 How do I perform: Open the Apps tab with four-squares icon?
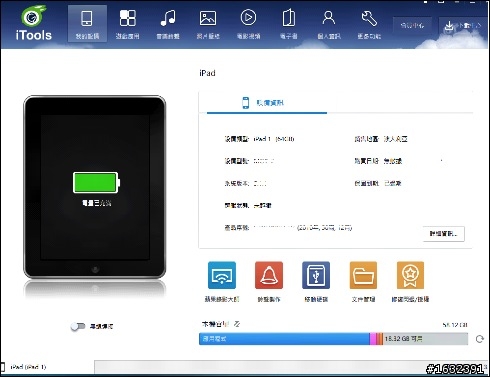pyautogui.click(x=128, y=24)
